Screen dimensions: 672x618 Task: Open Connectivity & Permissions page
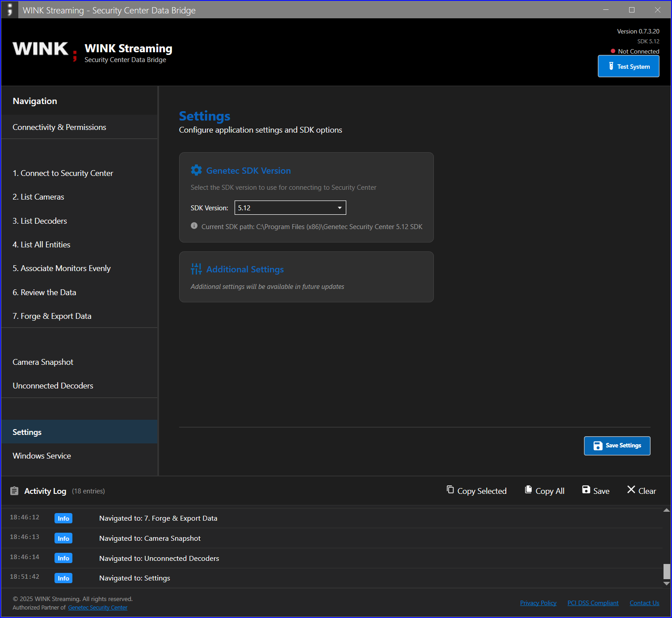tap(79, 127)
